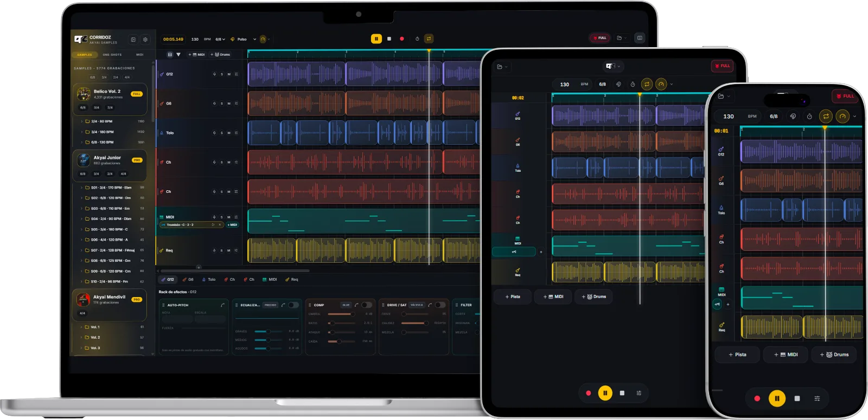
Task: Expand the S01 · 3/4 · 170 BPM folder
Action: (x=112, y=188)
